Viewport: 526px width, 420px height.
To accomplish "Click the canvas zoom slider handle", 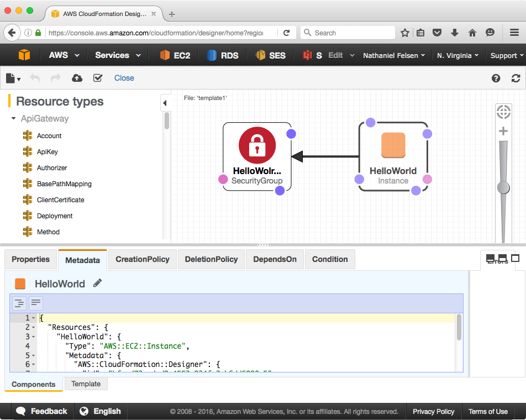I will [x=503, y=188].
